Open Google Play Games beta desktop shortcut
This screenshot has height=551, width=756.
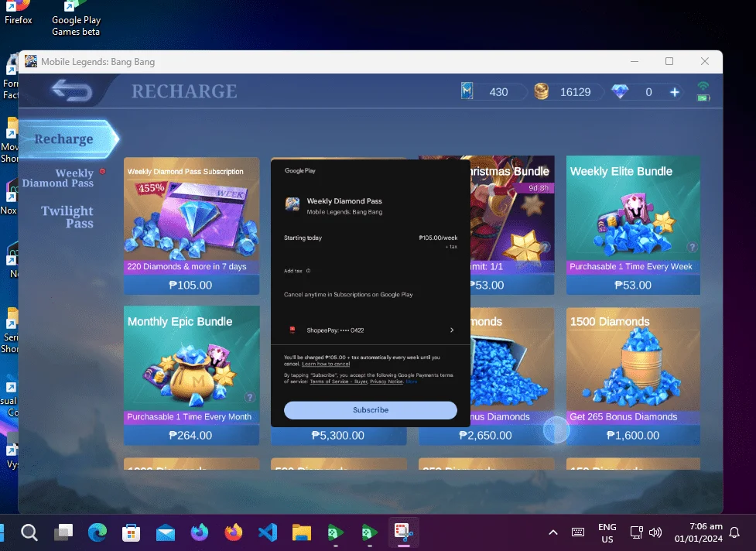click(76, 19)
